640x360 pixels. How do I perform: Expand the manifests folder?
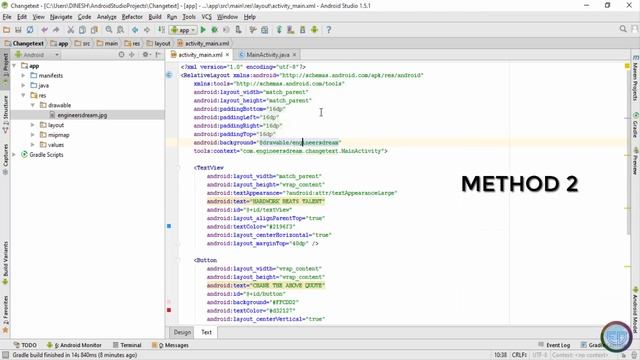pos(23,76)
